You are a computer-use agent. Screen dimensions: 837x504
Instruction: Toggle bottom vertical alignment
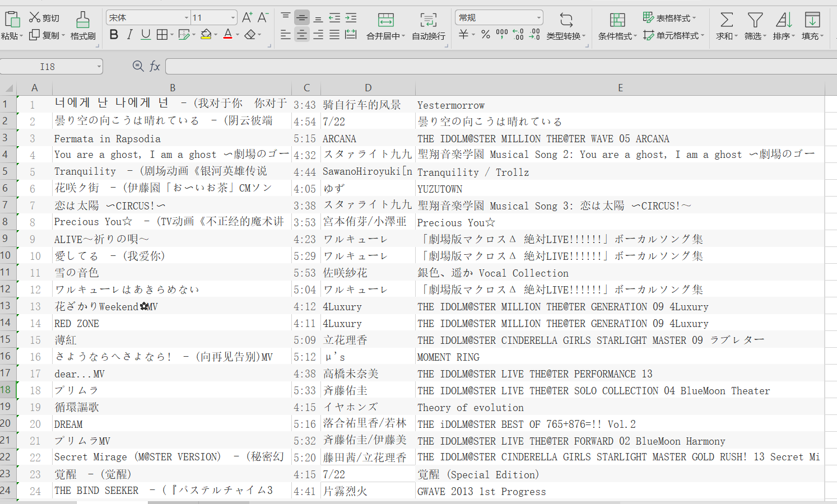[x=318, y=18]
